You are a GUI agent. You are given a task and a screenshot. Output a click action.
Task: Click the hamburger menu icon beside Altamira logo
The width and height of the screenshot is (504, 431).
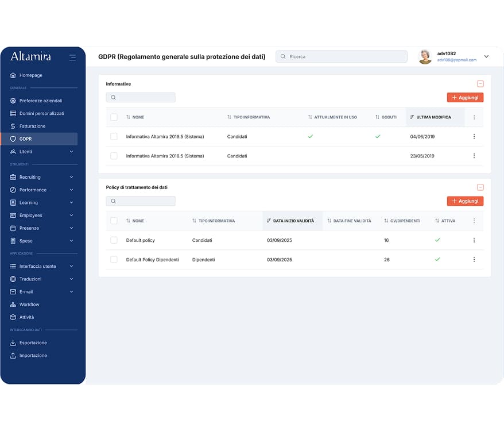coord(72,57)
